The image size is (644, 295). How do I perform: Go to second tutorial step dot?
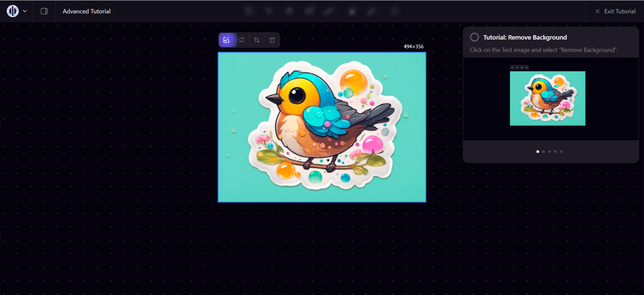pos(544,152)
